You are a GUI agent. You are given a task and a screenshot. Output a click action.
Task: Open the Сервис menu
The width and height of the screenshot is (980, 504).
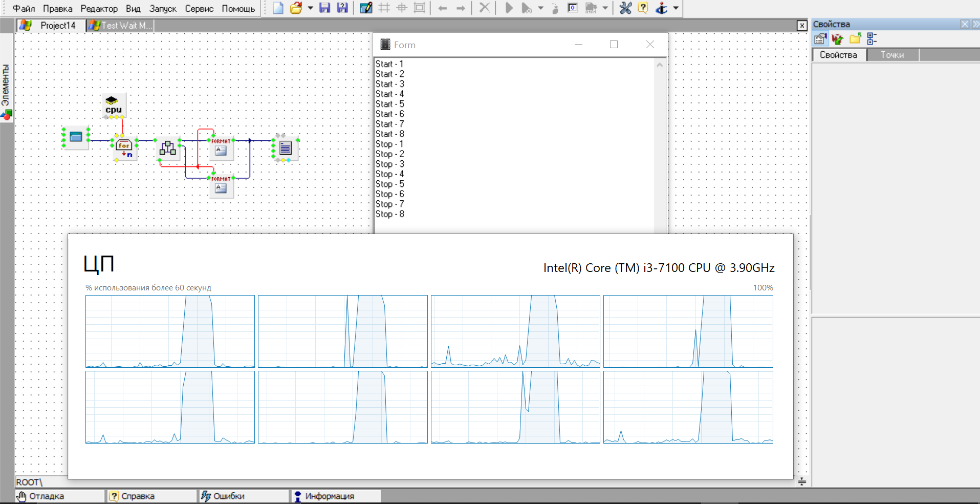coord(199,9)
